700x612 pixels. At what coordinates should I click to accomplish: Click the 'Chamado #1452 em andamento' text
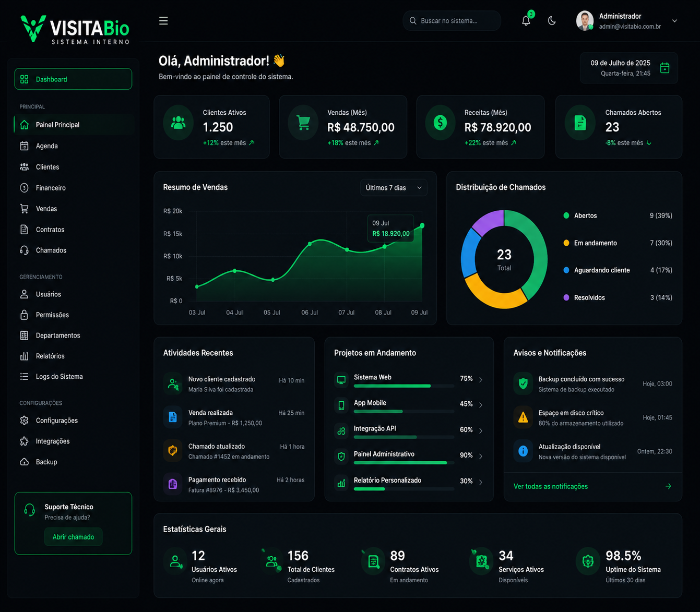point(229,457)
